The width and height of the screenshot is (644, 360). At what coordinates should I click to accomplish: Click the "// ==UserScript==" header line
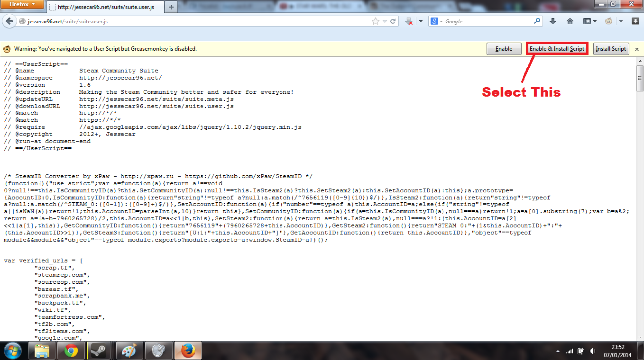[36, 64]
